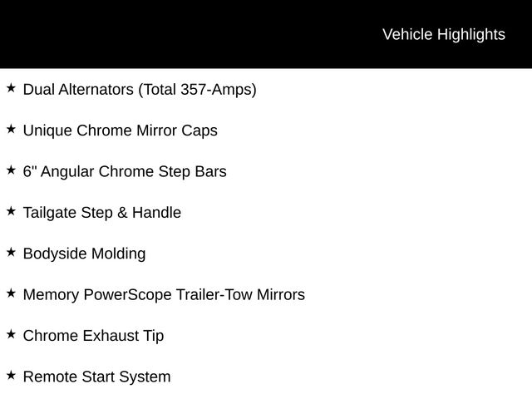532x399 pixels.
Task: Click the Vehicle Highlights heading
Action: [x=444, y=35]
